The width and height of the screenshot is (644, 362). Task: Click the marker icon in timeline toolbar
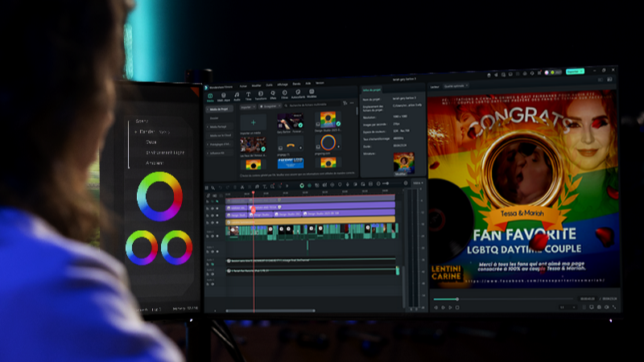(340, 184)
